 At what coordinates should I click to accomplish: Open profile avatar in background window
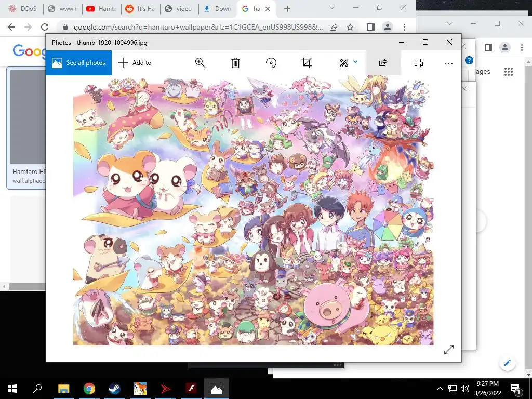tap(505, 47)
